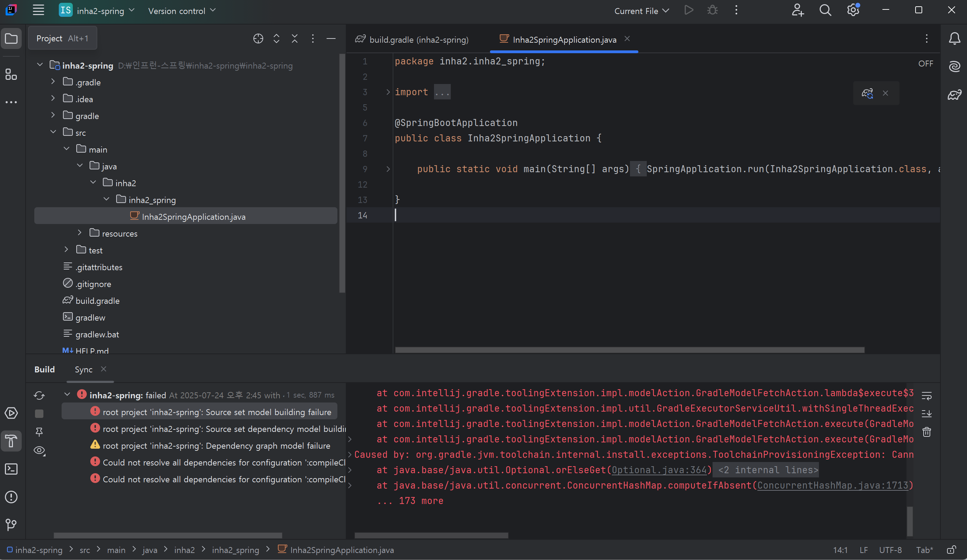Screen dimensions: 967x560
Task: Open IDE and project settings gear
Action: pyautogui.click(x=853, y=10)
